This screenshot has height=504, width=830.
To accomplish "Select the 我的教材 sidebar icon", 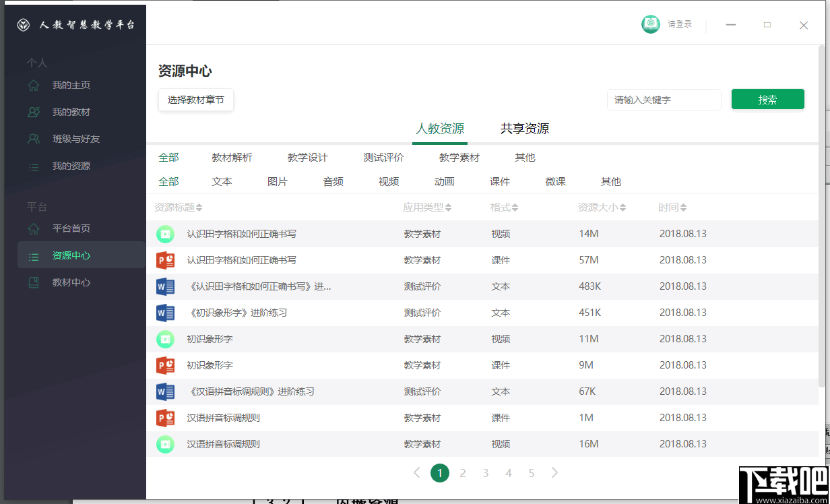I will 32,112.
